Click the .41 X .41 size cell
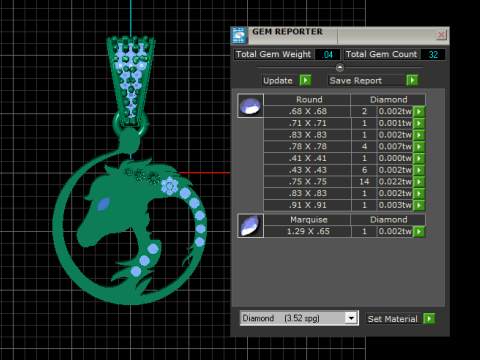The height and width of the screenshot is (360, 480). (x=307, y=158)
